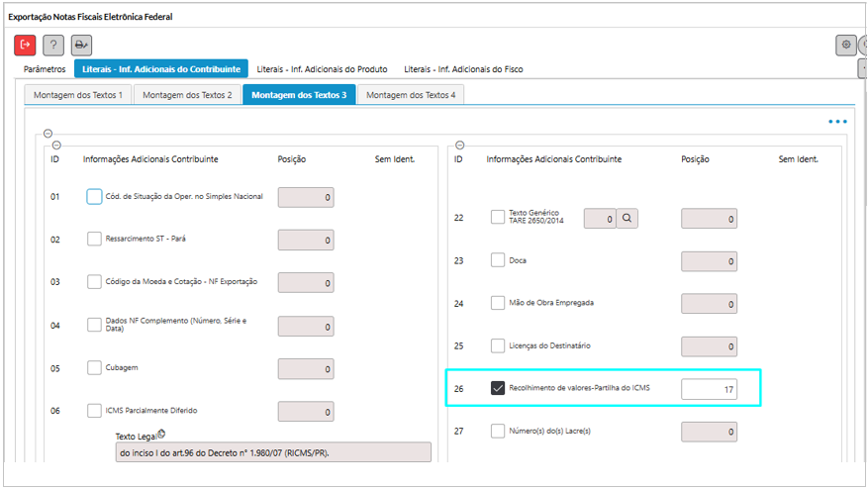Click the print icon in toolbar
The width and height of the screenshot is (868, 489).
81,45
